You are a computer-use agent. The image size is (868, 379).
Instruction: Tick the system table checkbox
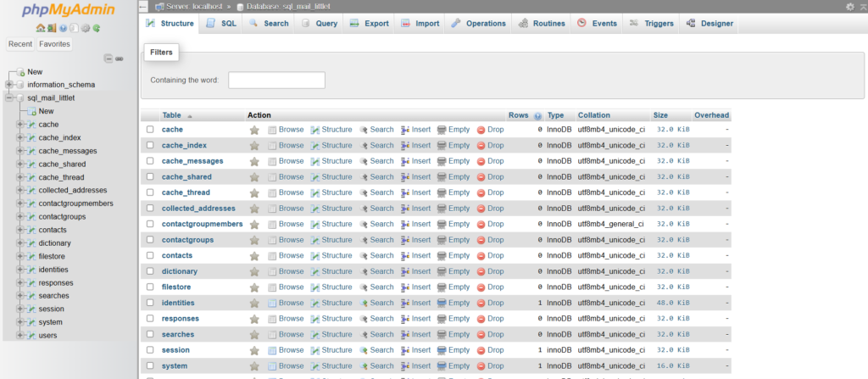[150, 366]
